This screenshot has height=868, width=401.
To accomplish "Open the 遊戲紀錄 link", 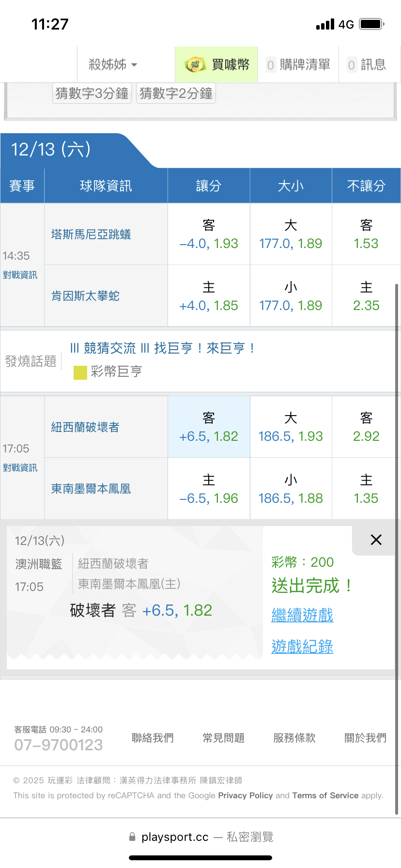I will click(302, 647).
